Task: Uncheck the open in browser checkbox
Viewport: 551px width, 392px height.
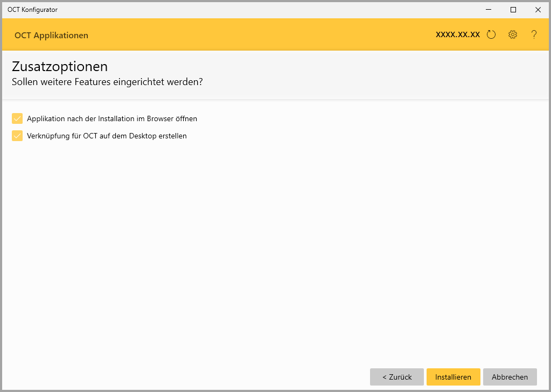Action: (x=17, y=118)
